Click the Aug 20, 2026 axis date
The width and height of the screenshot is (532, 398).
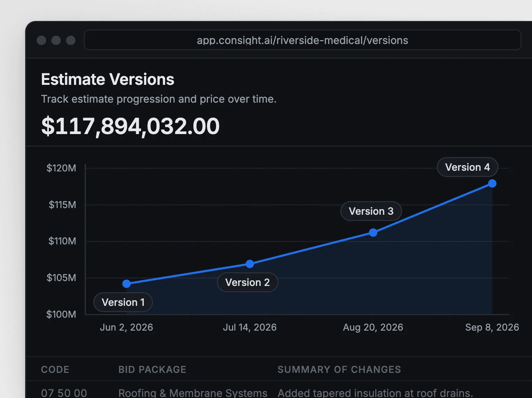pos(373,327)
